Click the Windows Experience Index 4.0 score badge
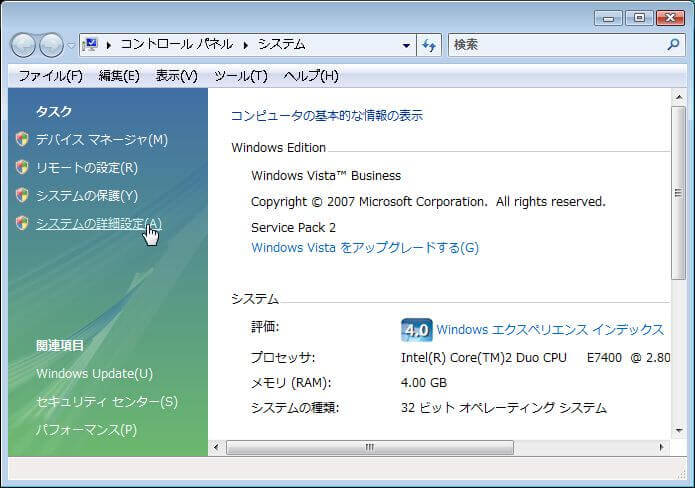This screenshot has height=488, width=695. 416,329
